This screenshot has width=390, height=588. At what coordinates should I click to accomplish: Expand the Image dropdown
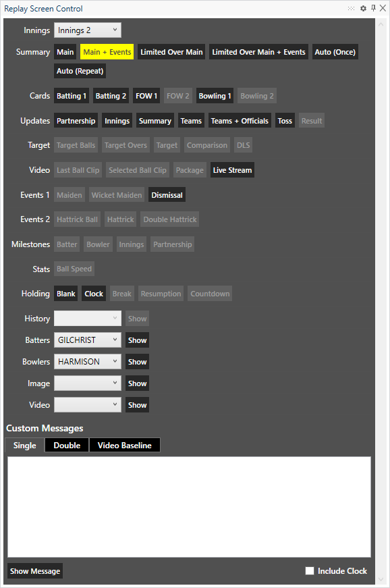point(88,383)
